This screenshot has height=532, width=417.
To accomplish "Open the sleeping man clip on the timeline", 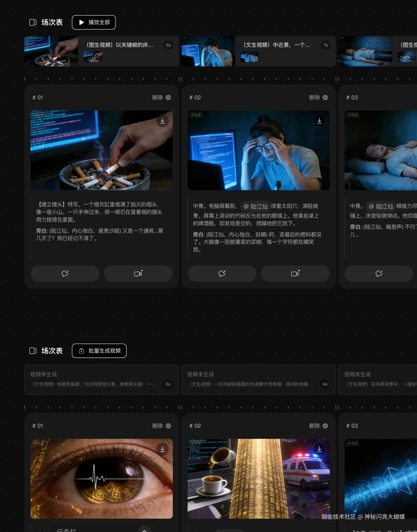I will tap(364, 51).
